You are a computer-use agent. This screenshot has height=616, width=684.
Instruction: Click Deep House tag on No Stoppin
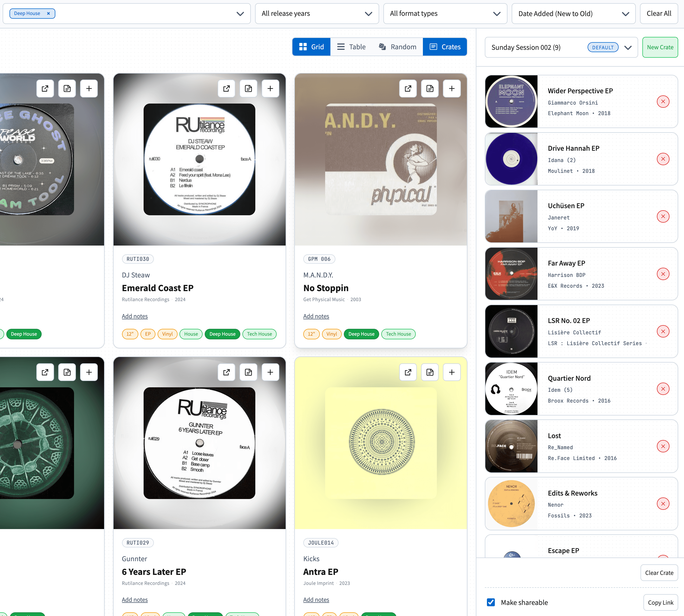click(361, 334)
